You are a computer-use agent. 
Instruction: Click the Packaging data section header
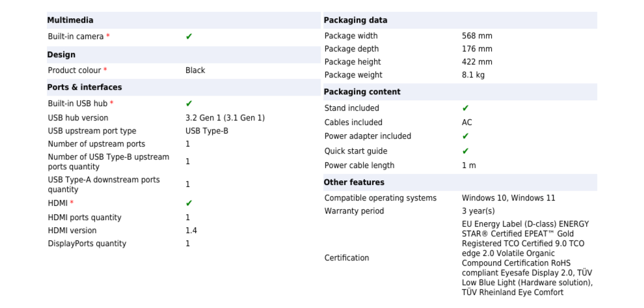355,20
